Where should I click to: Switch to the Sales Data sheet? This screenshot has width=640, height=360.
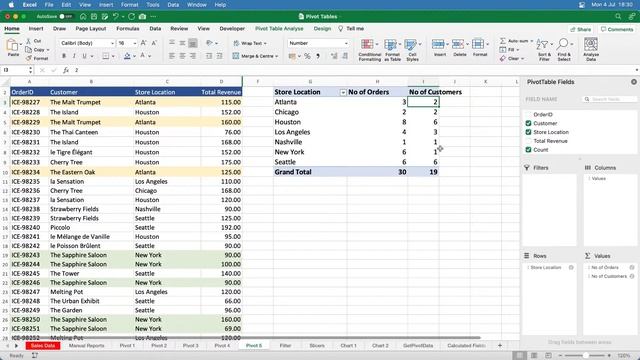coord(43,345)
